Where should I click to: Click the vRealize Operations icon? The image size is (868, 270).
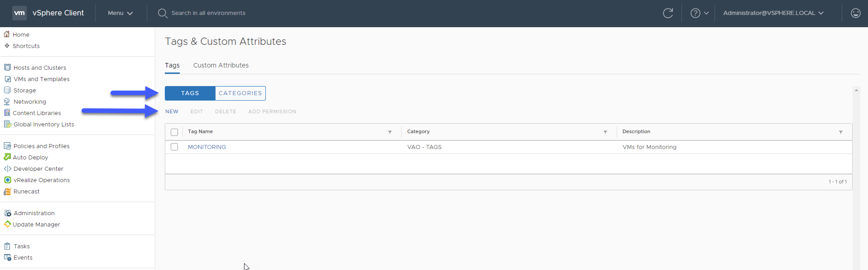(7, 180)
